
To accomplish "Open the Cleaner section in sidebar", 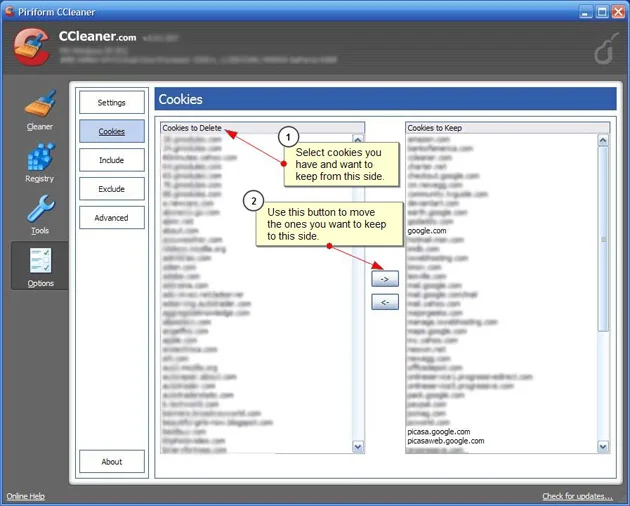I will coord(40,110).
